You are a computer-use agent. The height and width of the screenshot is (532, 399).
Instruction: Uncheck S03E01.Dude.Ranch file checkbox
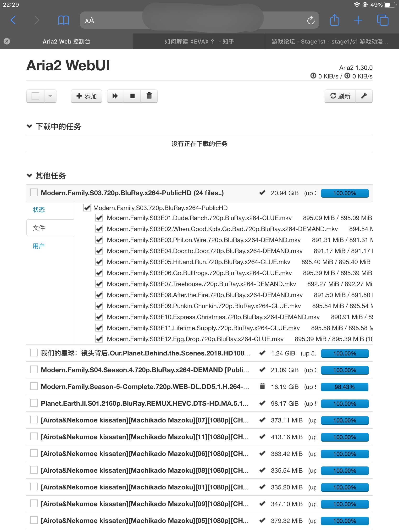pos(99,218)
